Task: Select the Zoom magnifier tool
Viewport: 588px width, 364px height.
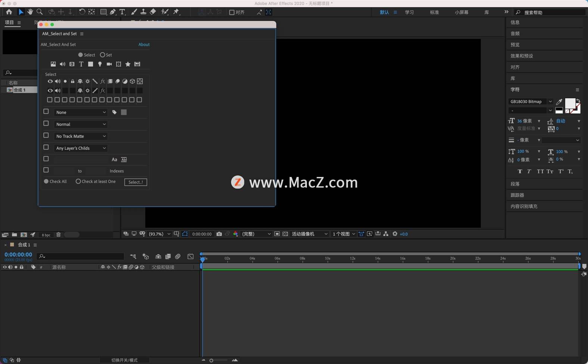Action: pyautogui.click(x=40, y=12)
